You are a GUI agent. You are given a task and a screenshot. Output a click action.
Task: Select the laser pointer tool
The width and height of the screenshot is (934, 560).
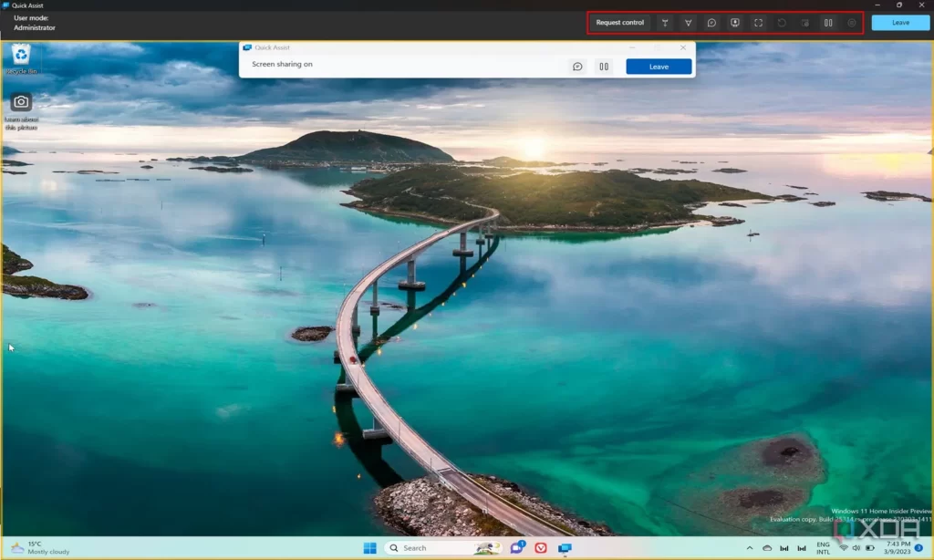click(x=665, y=23)
